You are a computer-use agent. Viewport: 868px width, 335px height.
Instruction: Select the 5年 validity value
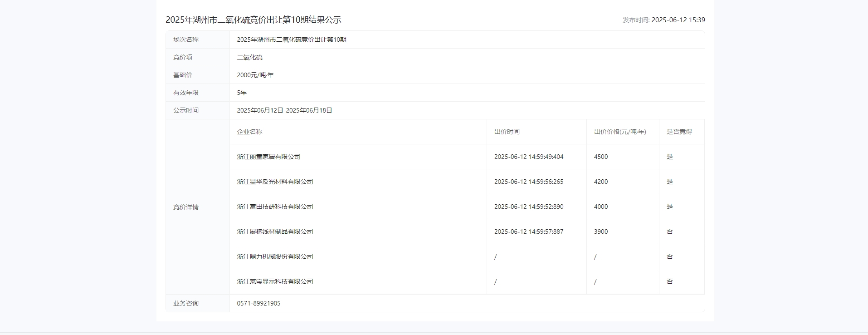point(242,93)
